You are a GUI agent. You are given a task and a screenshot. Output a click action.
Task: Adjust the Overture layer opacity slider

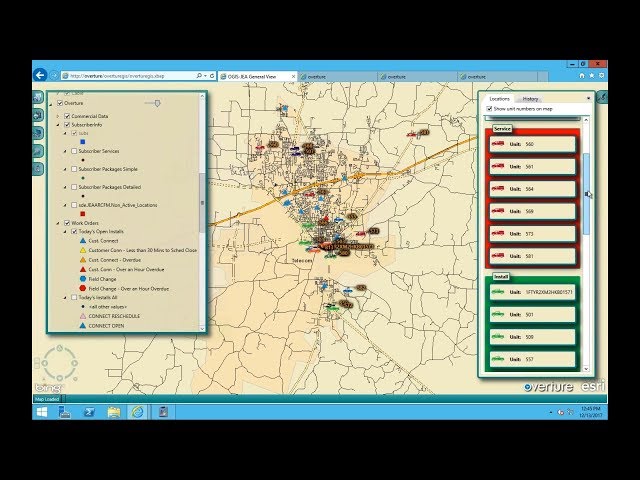pos(157,103)
